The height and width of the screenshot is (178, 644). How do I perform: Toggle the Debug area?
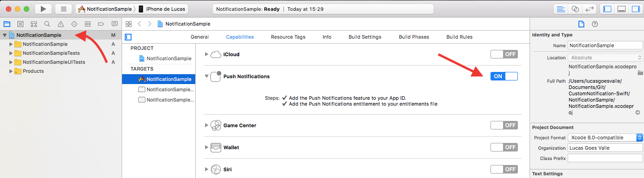pyautogui.click(x=621, y=9)
